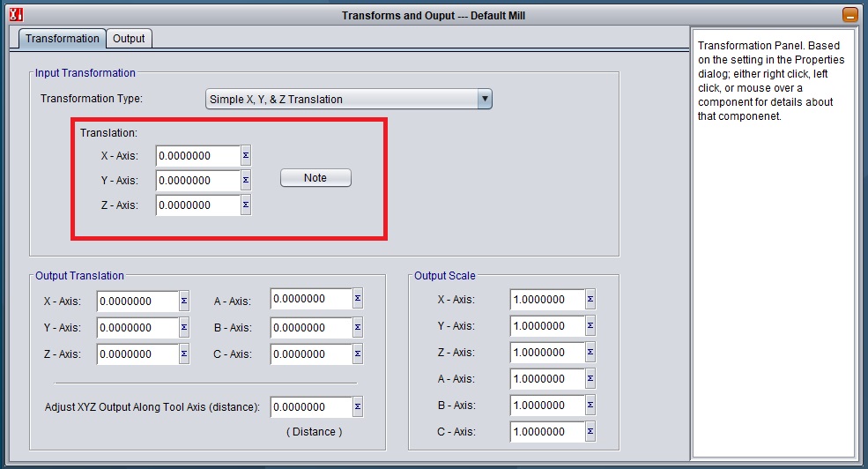Image resolution: width=868 pixels, height=469 pixels.
Task: Click sigma icon beside Input Translation X-Axis
Action: 246,156
